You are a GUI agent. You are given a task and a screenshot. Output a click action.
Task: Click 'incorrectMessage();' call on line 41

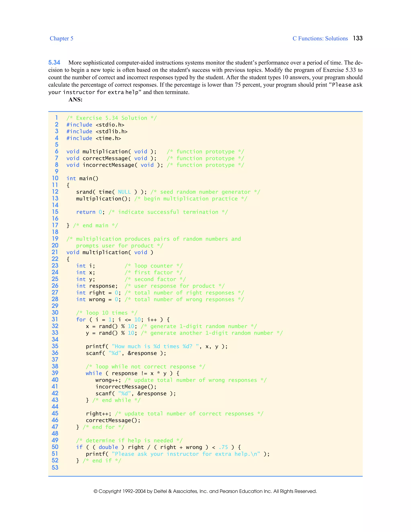click(126, 387)
